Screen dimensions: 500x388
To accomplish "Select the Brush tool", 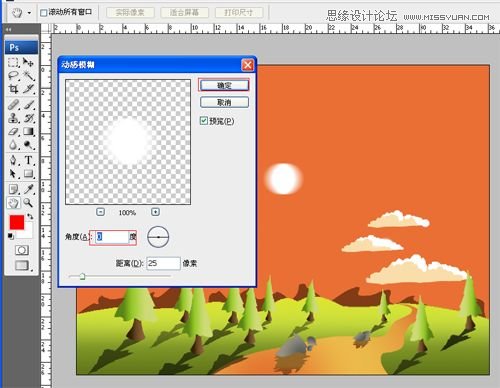I will coord(28,105).
